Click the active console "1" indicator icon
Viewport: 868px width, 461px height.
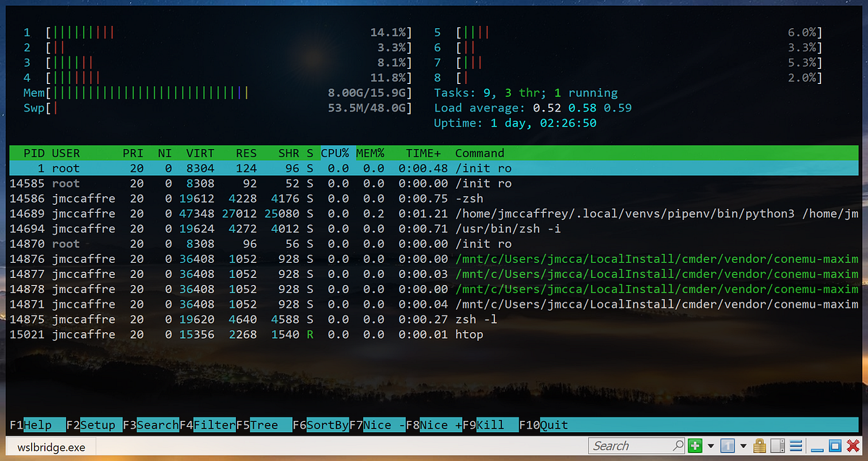728,446
